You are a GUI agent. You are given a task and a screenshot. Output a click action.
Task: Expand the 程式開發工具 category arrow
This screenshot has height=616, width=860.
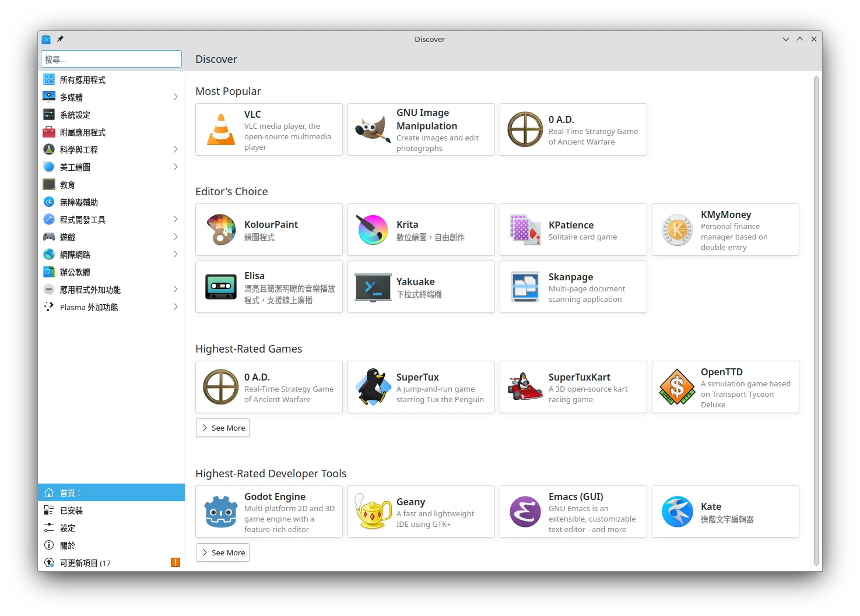pos(175,219)
